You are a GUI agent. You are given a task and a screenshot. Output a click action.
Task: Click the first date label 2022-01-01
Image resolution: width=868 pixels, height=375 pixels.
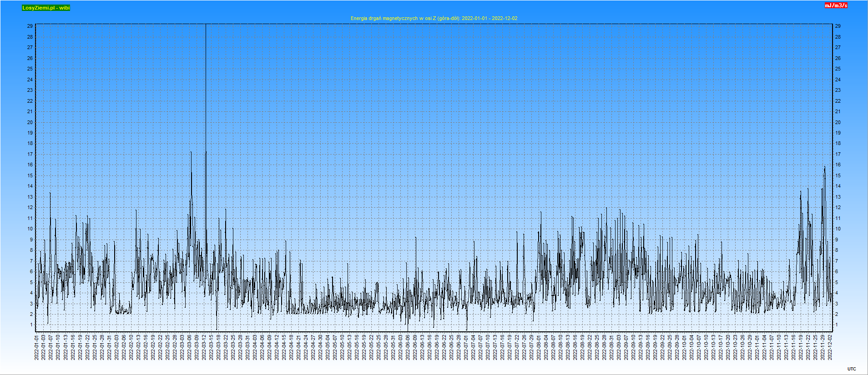(36, 348)
